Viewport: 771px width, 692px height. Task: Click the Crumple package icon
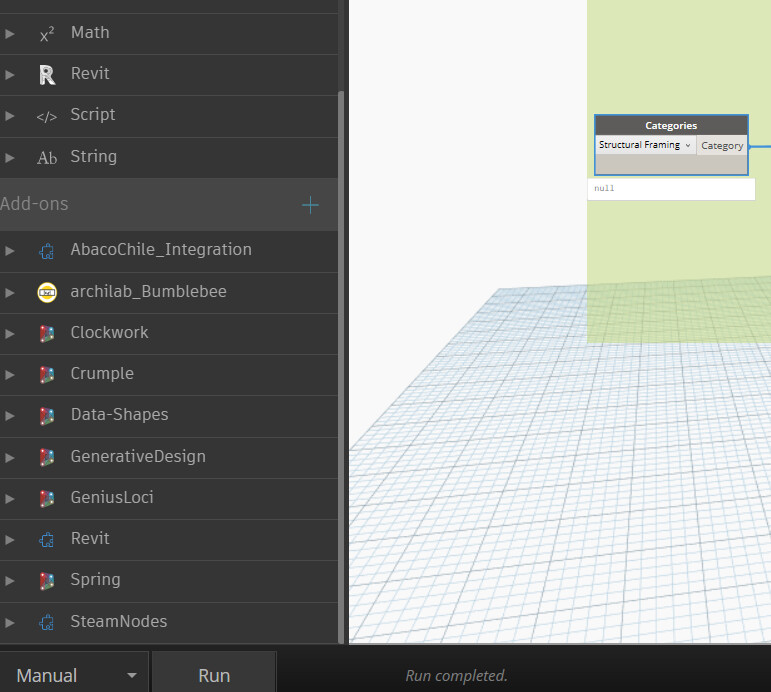47,375
